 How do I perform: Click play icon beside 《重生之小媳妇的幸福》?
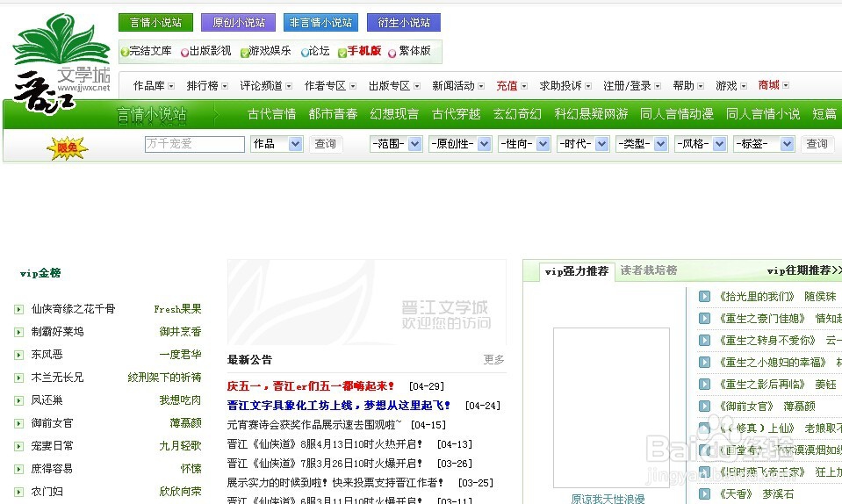(x=704, y=363)
